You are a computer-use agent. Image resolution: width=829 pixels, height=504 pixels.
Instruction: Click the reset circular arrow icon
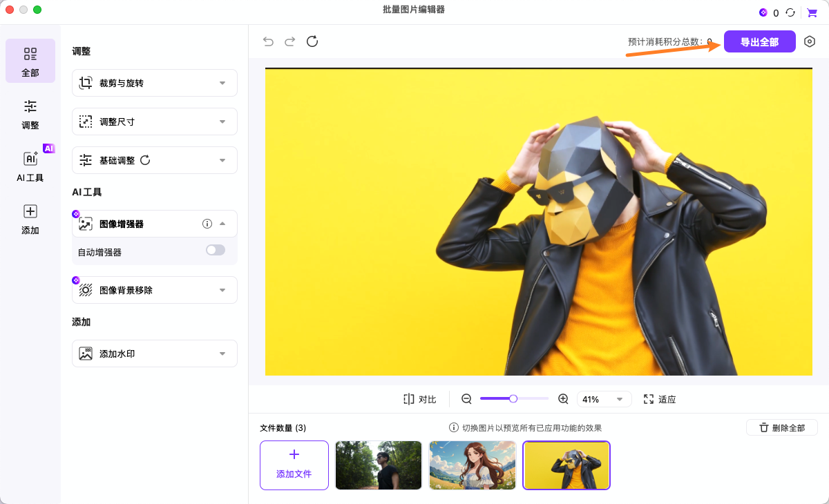tap(312, 41)
